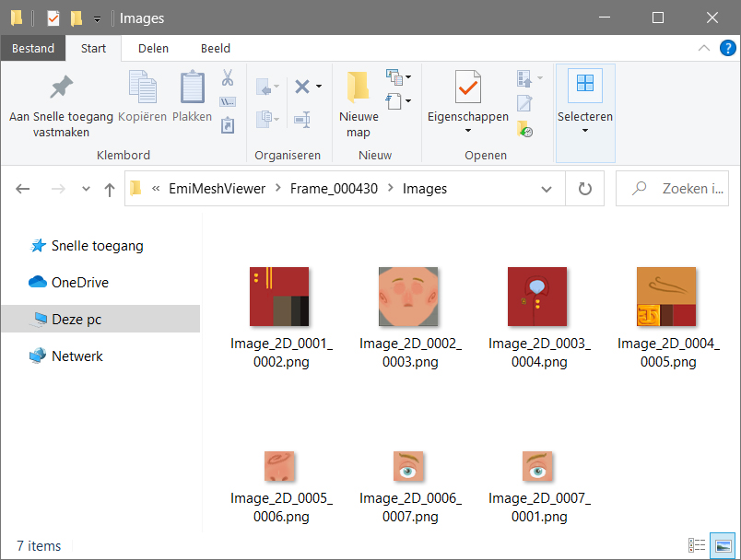741x560 pixels.
Task: Select Image_2D_0005_0006.png nose thumbnail
Action: (x=279, y=466)
